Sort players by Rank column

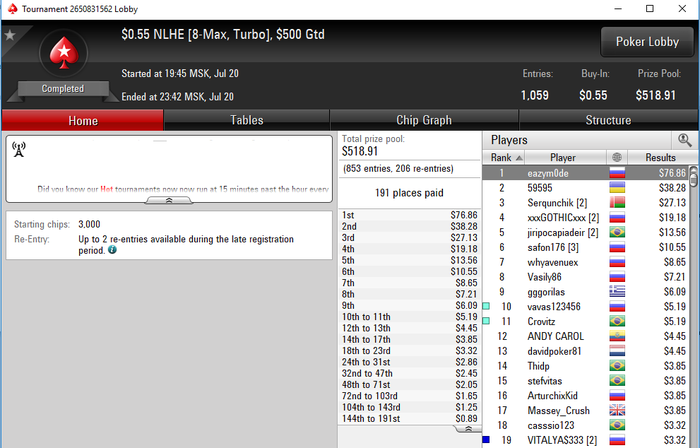pos(503,157)
